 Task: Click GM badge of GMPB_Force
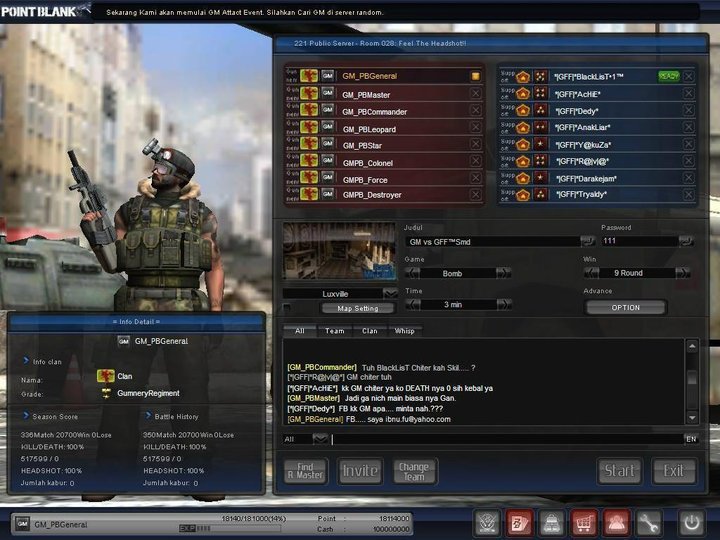click(327, 177)
